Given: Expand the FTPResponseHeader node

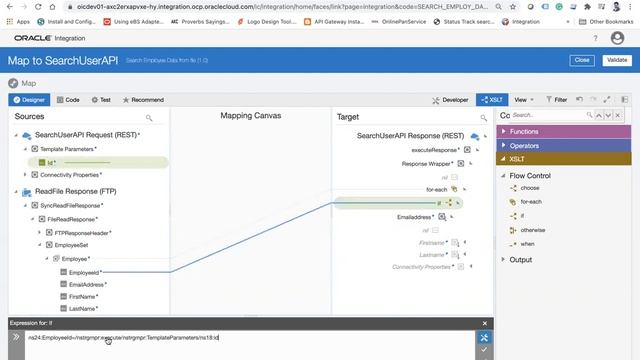Looking at the screenshot, I should coord(39,233).
